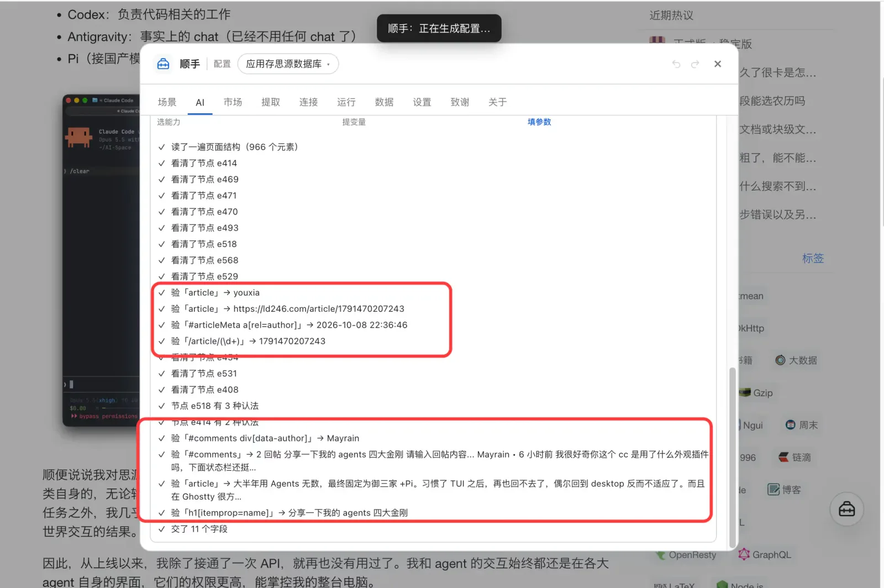Open the 数据 tab
This screenshot has height=588, width=884.
click(384, 102)
